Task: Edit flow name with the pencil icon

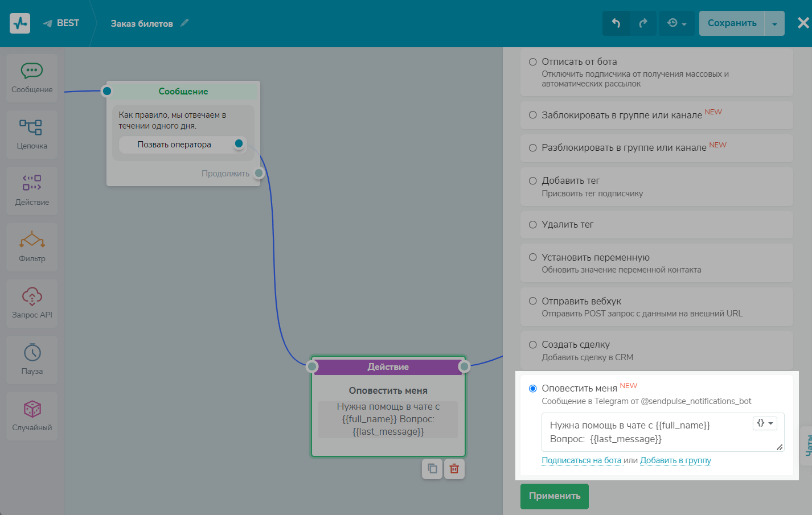Action: 184,23
